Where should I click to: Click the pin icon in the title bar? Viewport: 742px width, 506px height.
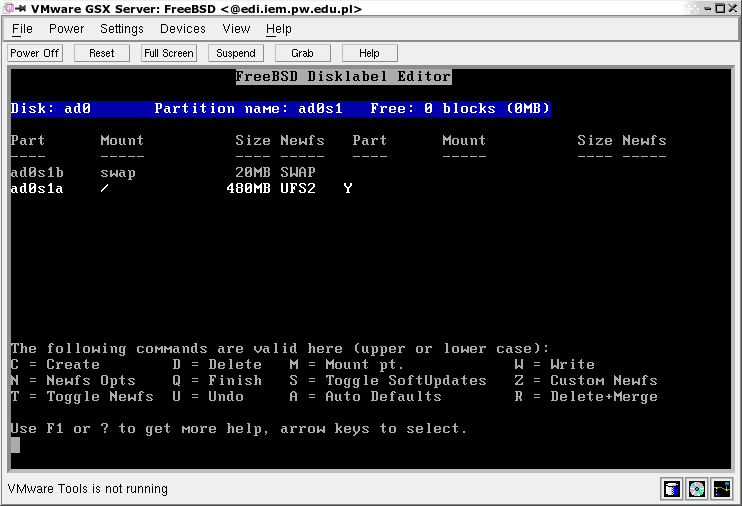21,9
